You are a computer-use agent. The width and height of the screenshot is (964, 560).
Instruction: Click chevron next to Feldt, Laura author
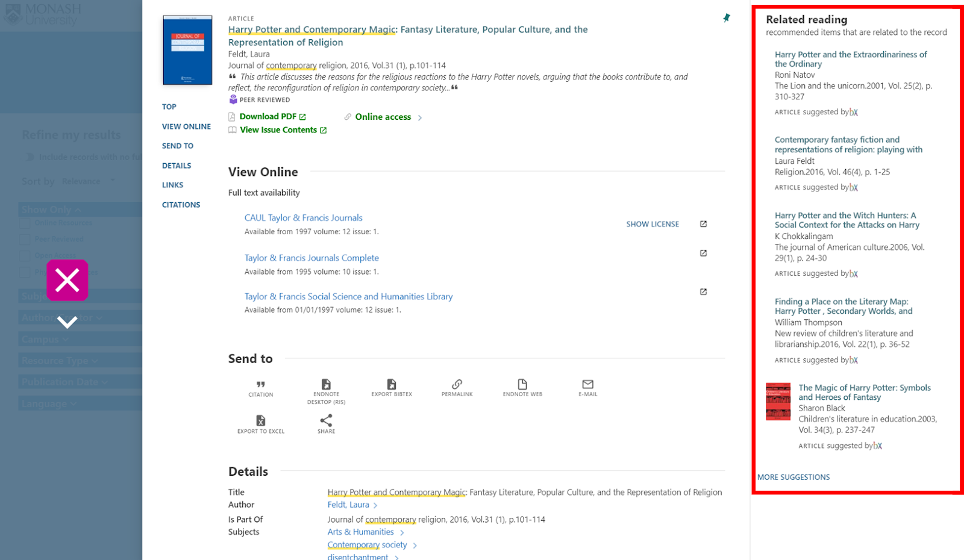pos(375,505)
